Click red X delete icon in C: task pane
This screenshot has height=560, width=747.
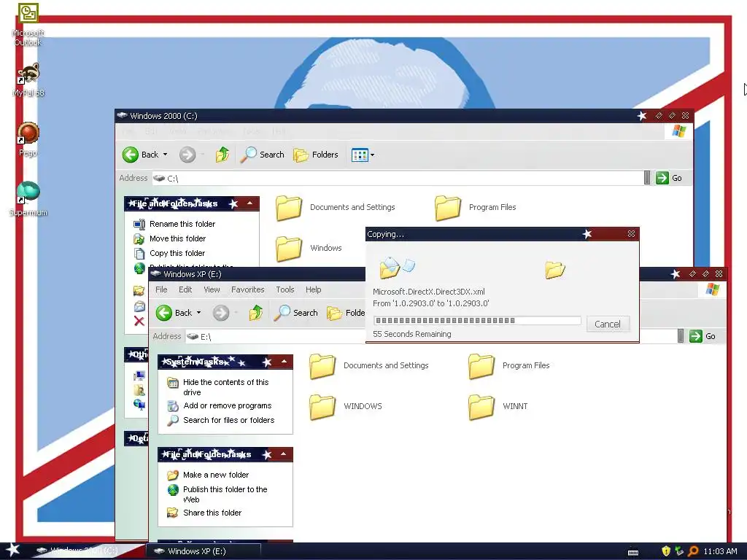139,321
